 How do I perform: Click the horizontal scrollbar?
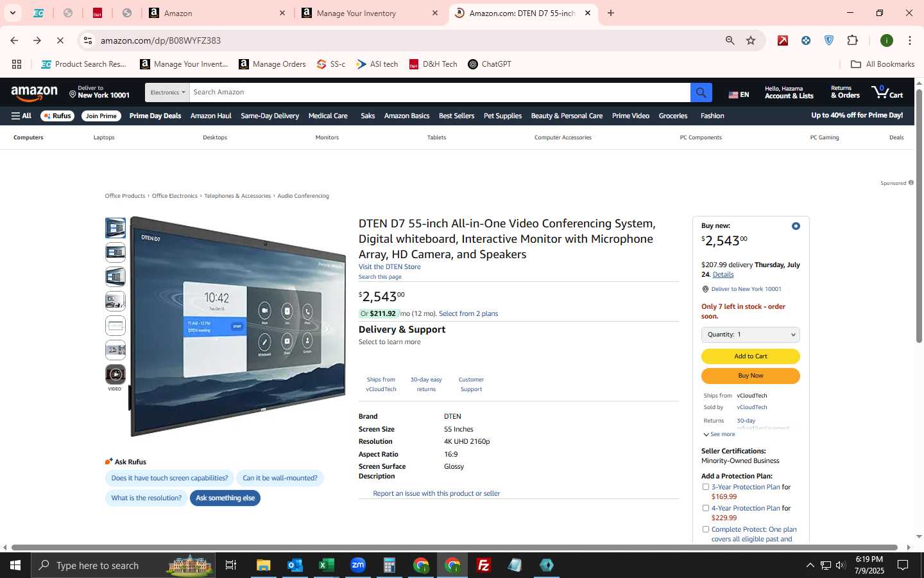tap(454, 548)
